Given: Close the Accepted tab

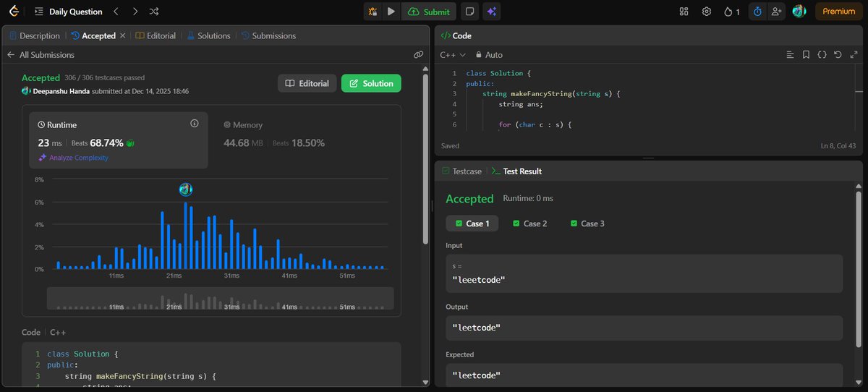Looking at the screenshot, I should coord(122,35).
